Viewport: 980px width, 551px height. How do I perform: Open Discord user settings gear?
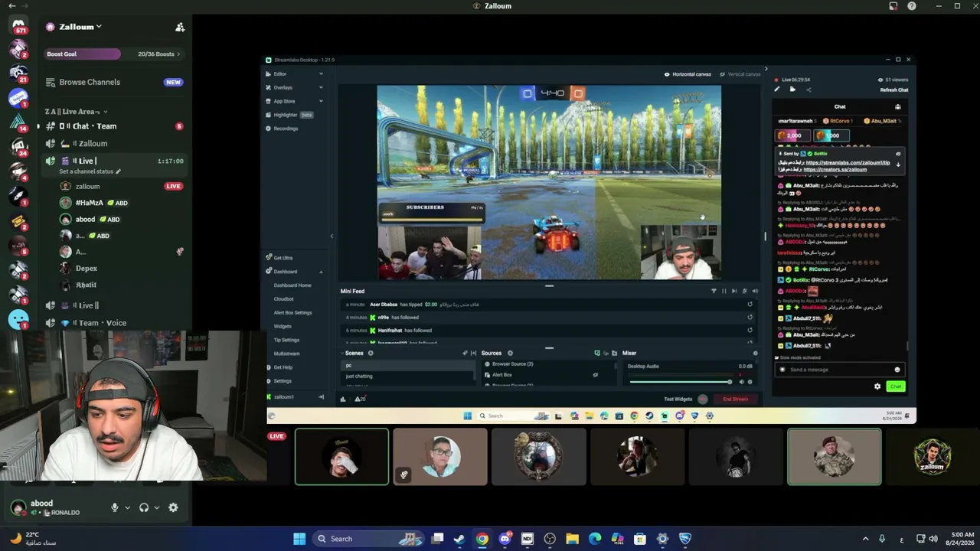pyautogui.click(x=173, y=507)
